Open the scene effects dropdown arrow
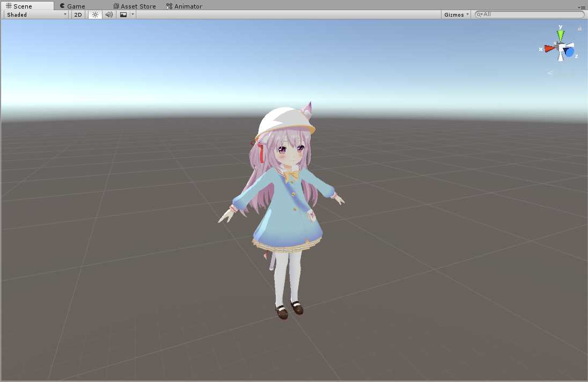The height and width of the screenshot is (382, 588). 133,14
